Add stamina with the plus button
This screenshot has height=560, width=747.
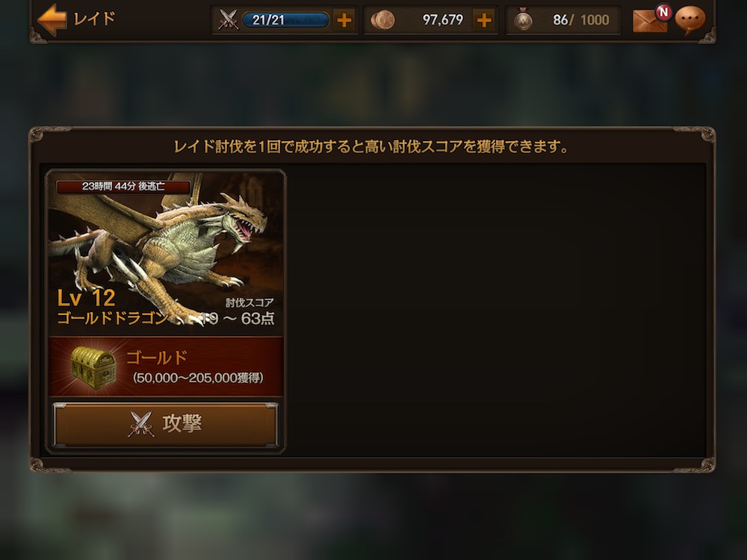tap(344, 20)
